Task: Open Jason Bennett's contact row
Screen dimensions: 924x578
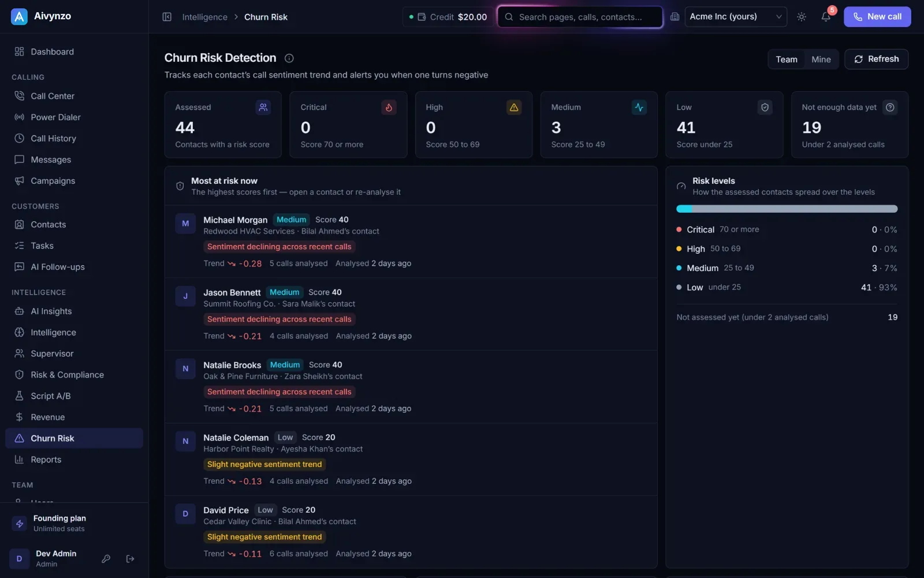Action: pyautogui.click(x=411, y=314)
